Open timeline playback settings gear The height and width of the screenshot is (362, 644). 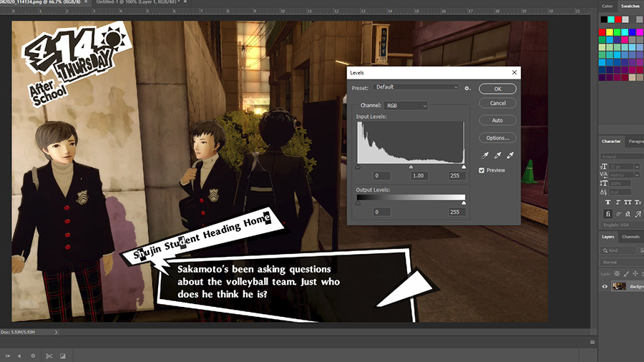click(33, 356)
